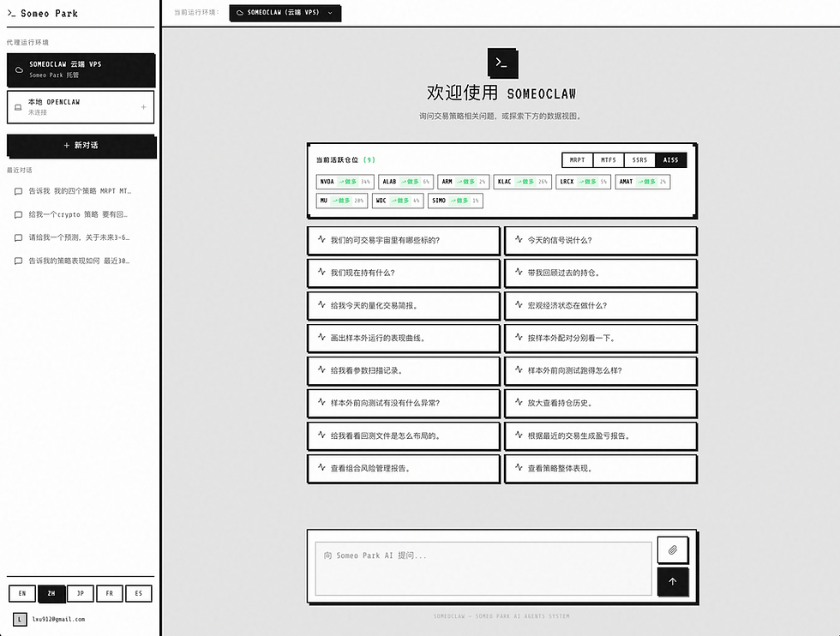Focus the 向 Someo Park AI 提问 input box
This screenshot has width=840, height=636.
click(x=483, y=568)
